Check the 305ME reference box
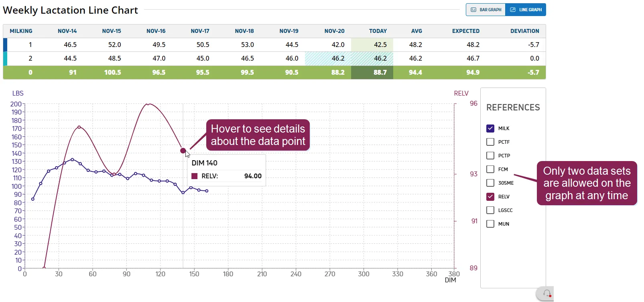Viewport: 644px width, 302px height. point(490,183)
